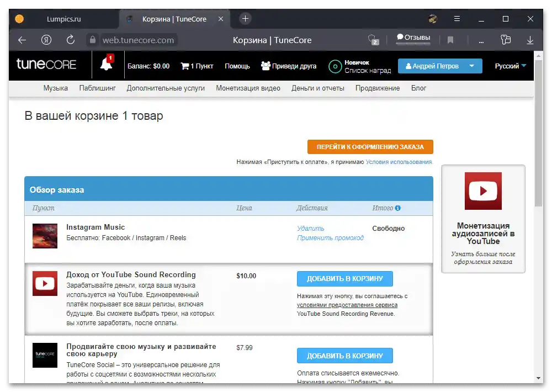This screenshot has height=392, width=552.
Task: Click the TuneCore logo
Action: 46,65
